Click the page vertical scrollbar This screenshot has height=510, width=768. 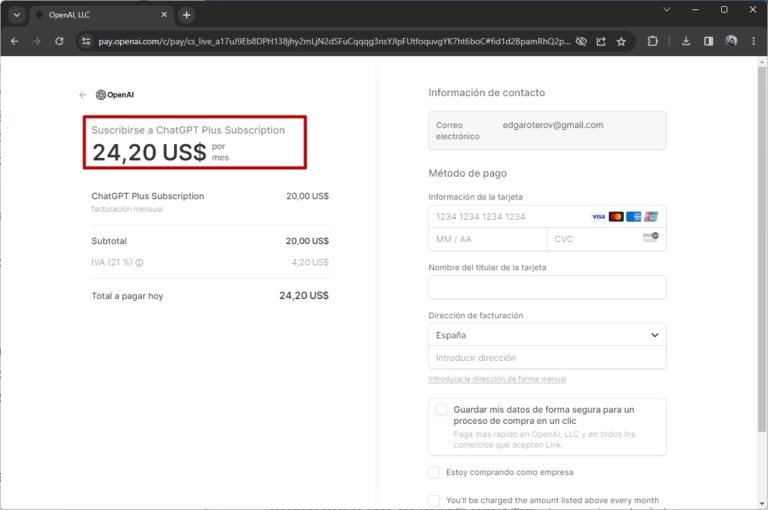[762, 250]
